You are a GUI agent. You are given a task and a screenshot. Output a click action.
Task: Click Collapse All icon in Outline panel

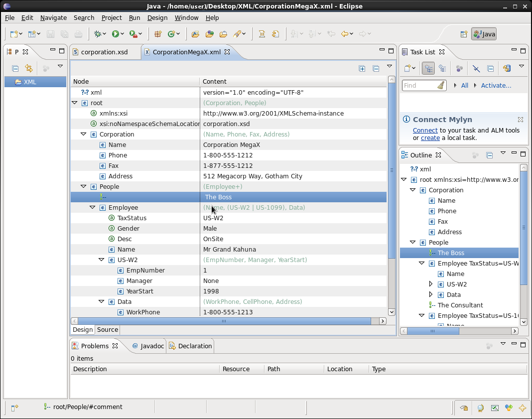click(490, 155)
